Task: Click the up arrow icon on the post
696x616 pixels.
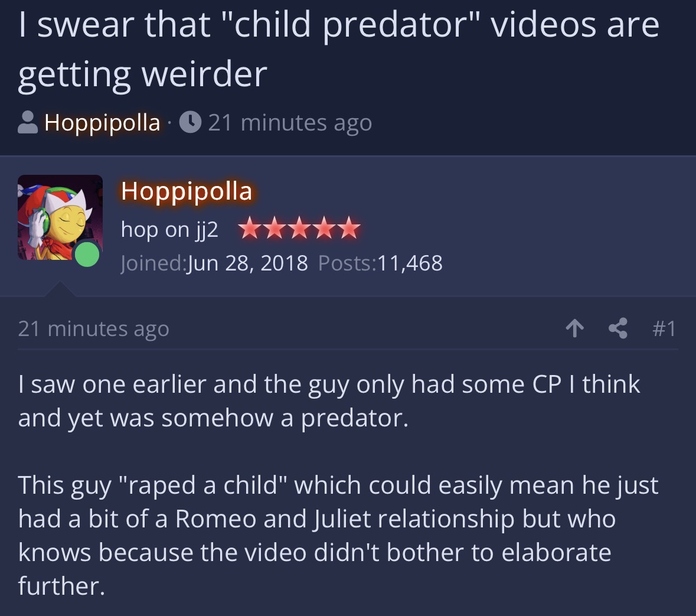Action: point(575,328)
